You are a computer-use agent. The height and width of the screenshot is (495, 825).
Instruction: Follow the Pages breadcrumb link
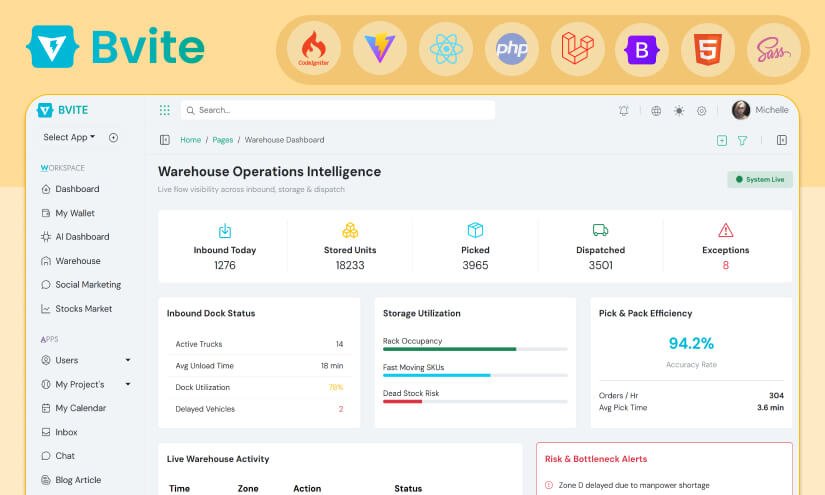click(223, 140)
